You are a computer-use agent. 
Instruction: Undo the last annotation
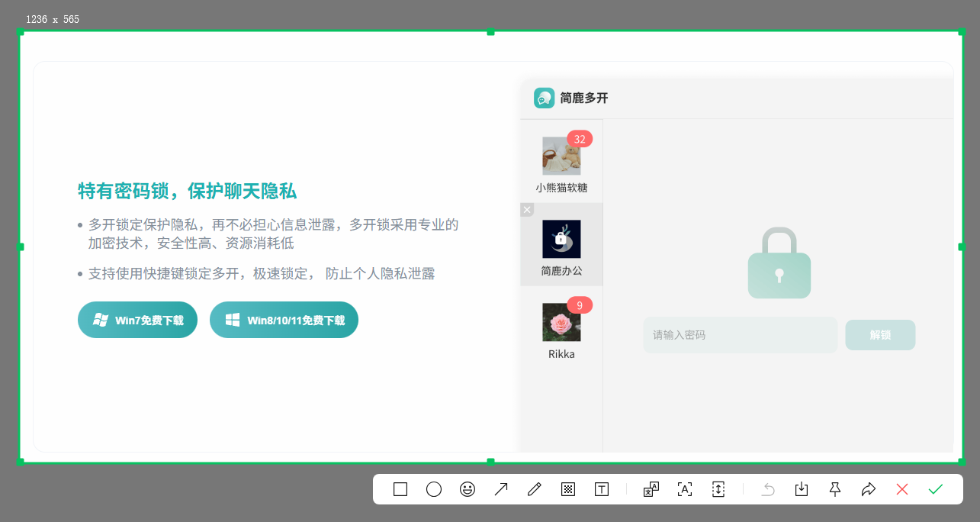(767, 489)
